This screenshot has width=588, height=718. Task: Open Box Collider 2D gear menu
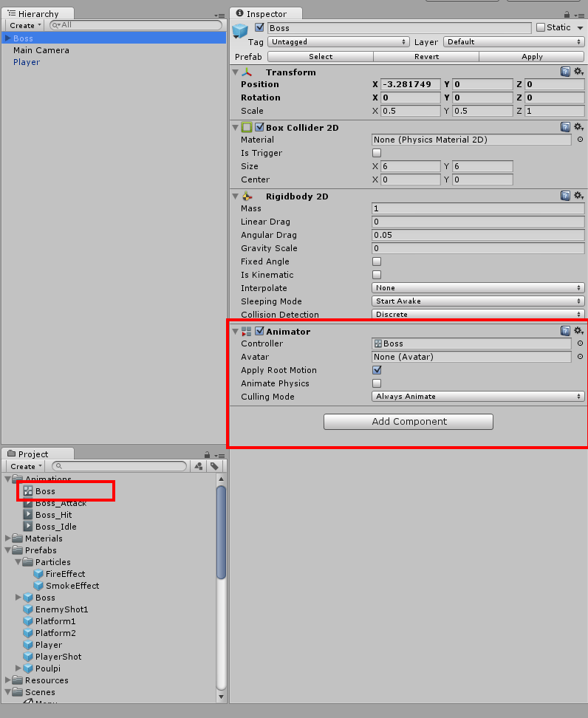point(578,127)
